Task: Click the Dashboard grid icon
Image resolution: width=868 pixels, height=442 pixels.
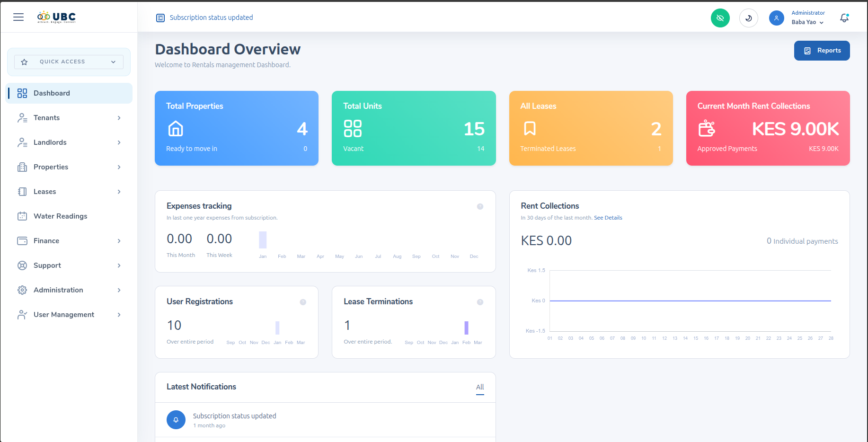Action: point(22,93)
